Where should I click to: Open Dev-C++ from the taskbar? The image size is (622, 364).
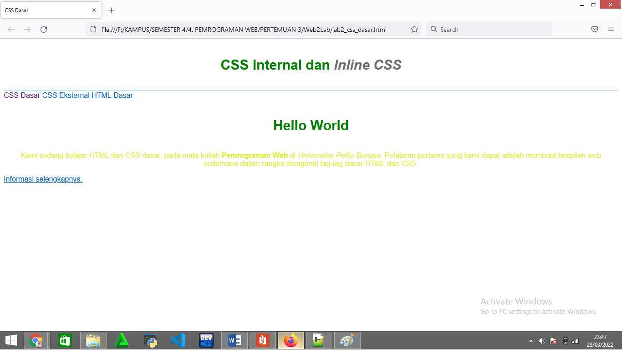click(x=206, y=340)
